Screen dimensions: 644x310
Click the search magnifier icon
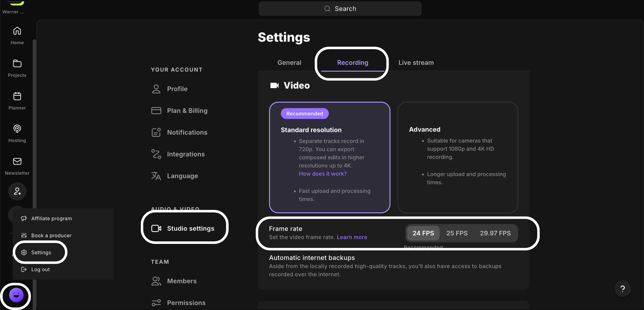coord(327,8)
